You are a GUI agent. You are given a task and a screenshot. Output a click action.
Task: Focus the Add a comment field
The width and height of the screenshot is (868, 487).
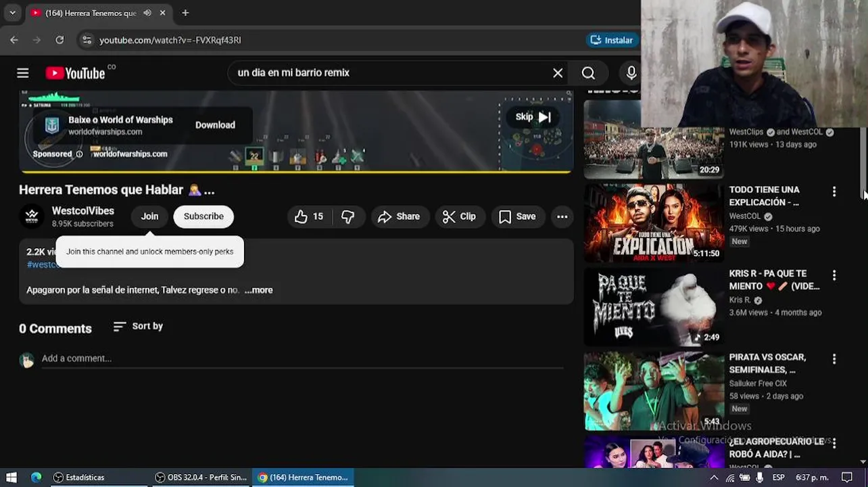coord(302,358)
